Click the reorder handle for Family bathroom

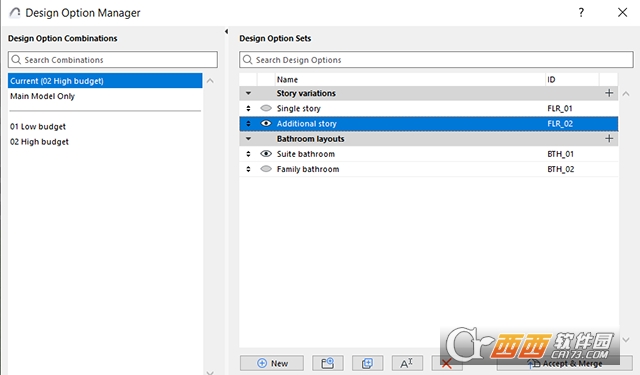coord(248,169)
